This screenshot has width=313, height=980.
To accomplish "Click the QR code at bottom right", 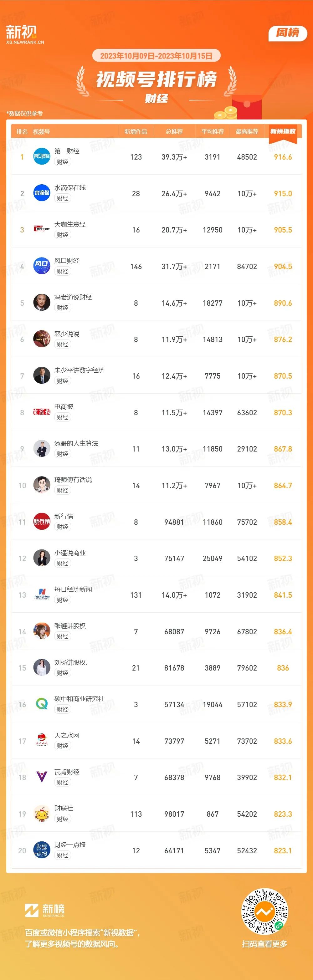I will [x=264, y=912].
